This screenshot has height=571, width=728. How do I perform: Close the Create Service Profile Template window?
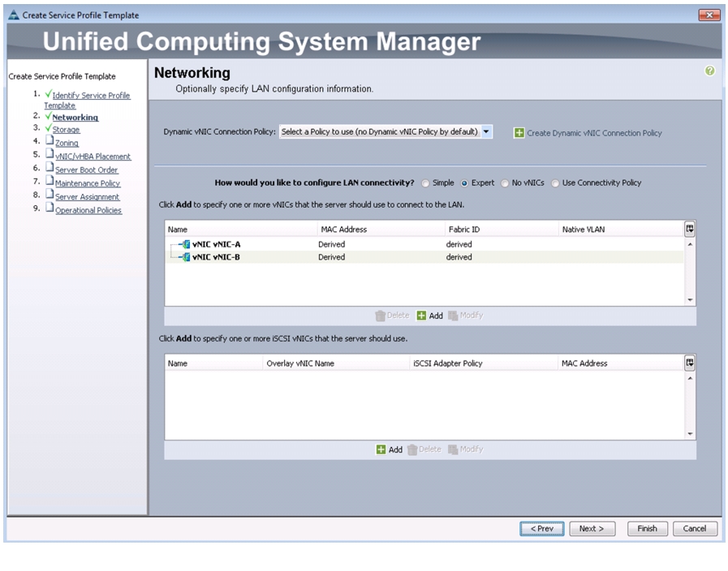[709, 15]
